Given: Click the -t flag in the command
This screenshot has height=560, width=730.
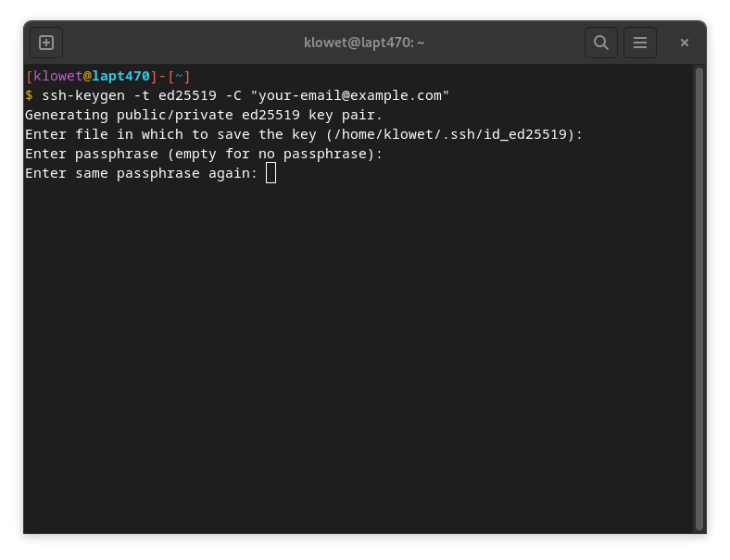Looking at the screenshot, I should (142, 95).
